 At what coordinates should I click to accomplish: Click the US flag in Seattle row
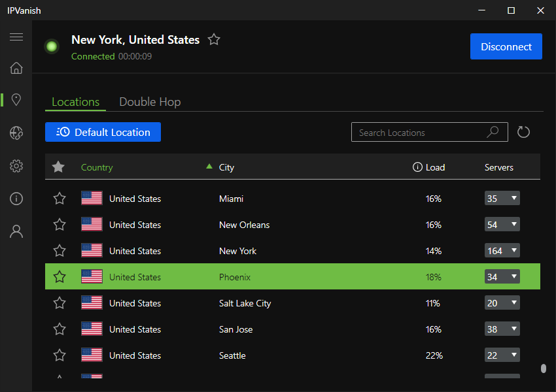click(92, 355)
